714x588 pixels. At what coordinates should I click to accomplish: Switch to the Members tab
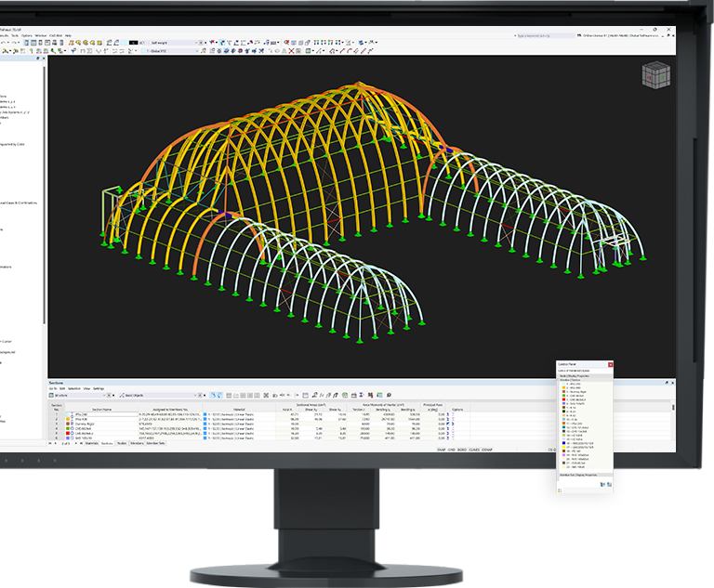[137, 443]
